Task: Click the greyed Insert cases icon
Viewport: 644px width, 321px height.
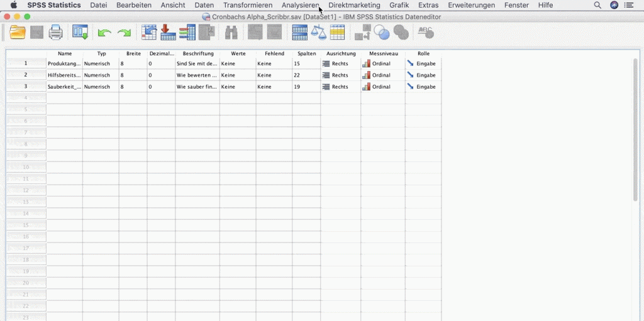Action: pyautogui.click(x=255, y=33)
